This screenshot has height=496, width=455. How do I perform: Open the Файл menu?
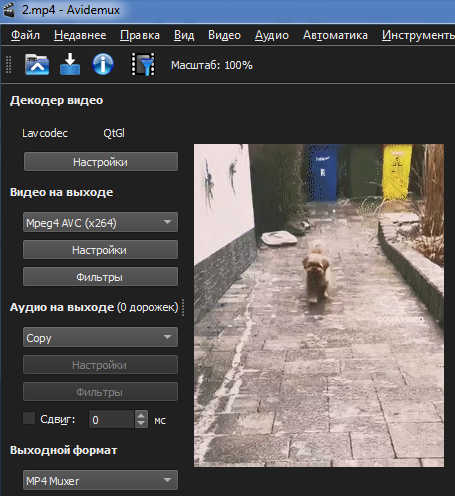(25, 35)
